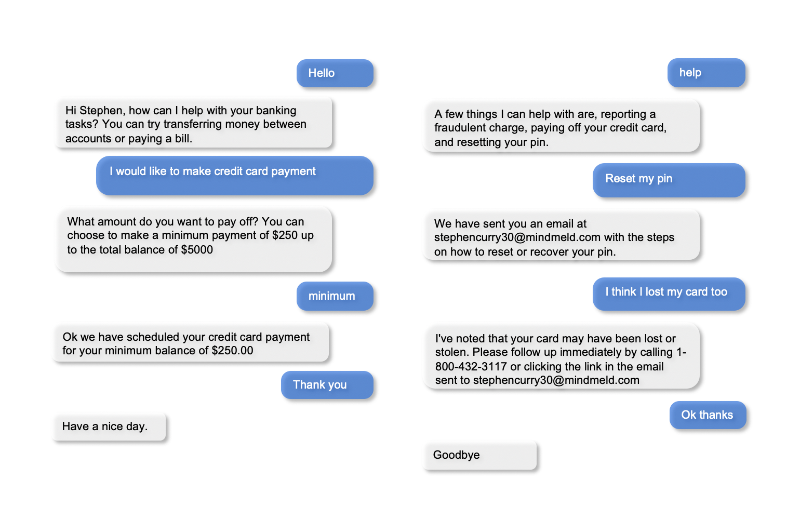Click the 800-432-3117 phone number

tap(471, 366)
